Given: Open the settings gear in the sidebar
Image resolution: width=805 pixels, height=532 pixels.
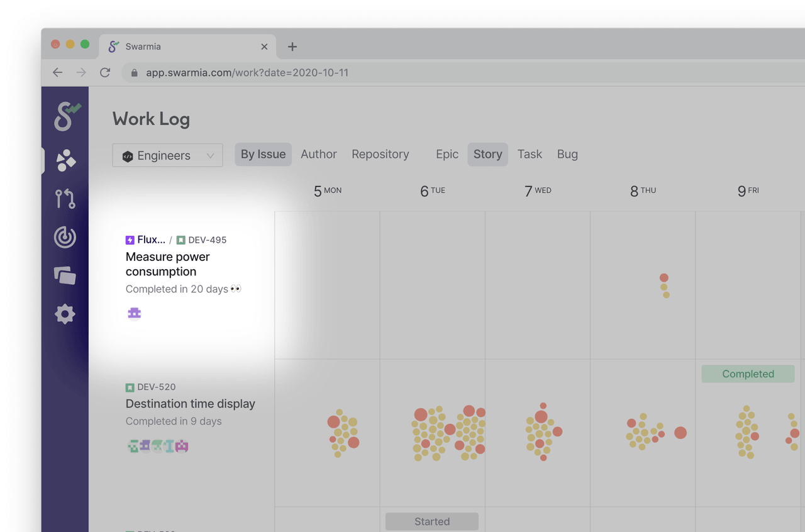Looking at the screenshot, I should [65, 314].
